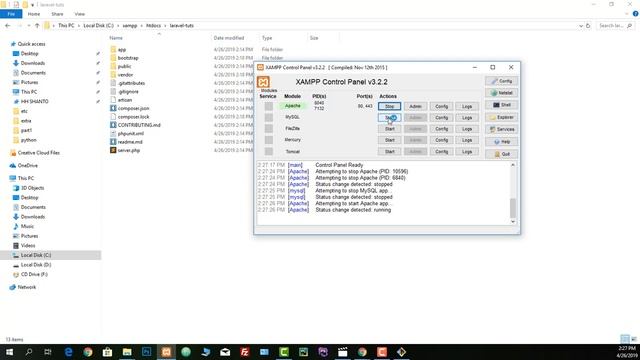Open XAMPP Config from right-side buttons
This screenshot has height=360, width=640.
(x=501, y=81)
